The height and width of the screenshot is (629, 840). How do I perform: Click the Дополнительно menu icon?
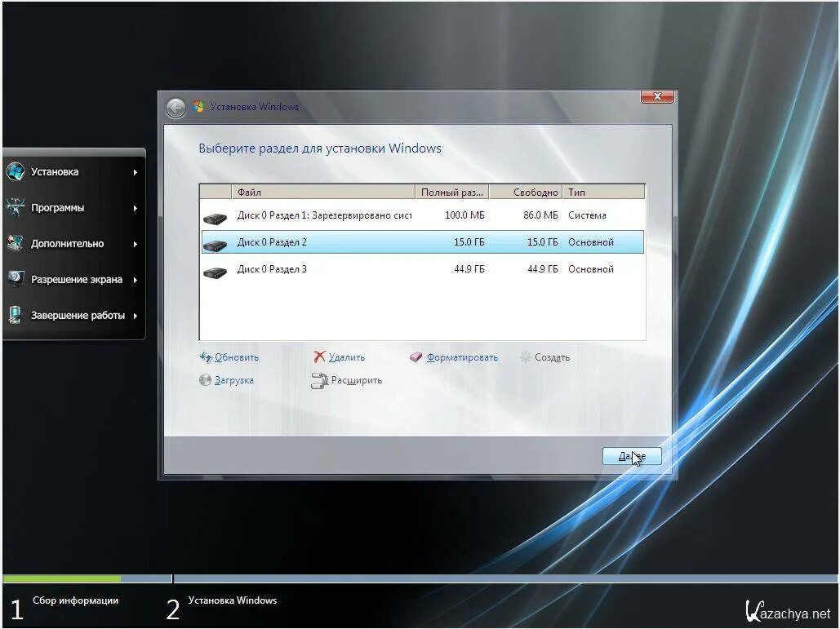(15, 243)
